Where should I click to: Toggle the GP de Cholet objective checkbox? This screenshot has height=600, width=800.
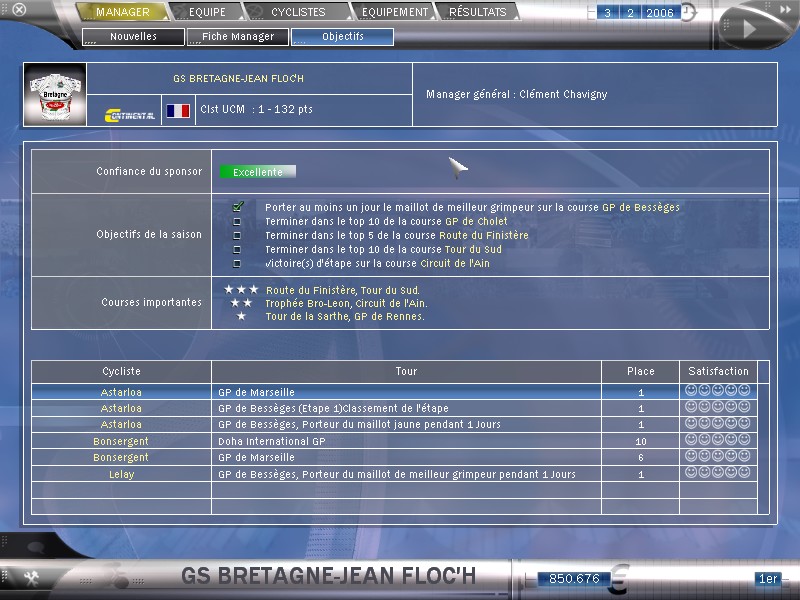coord(237,221)
